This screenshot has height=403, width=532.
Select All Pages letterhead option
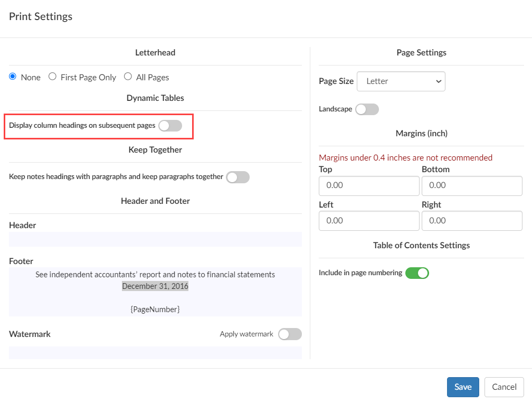[x=127, y=77]
